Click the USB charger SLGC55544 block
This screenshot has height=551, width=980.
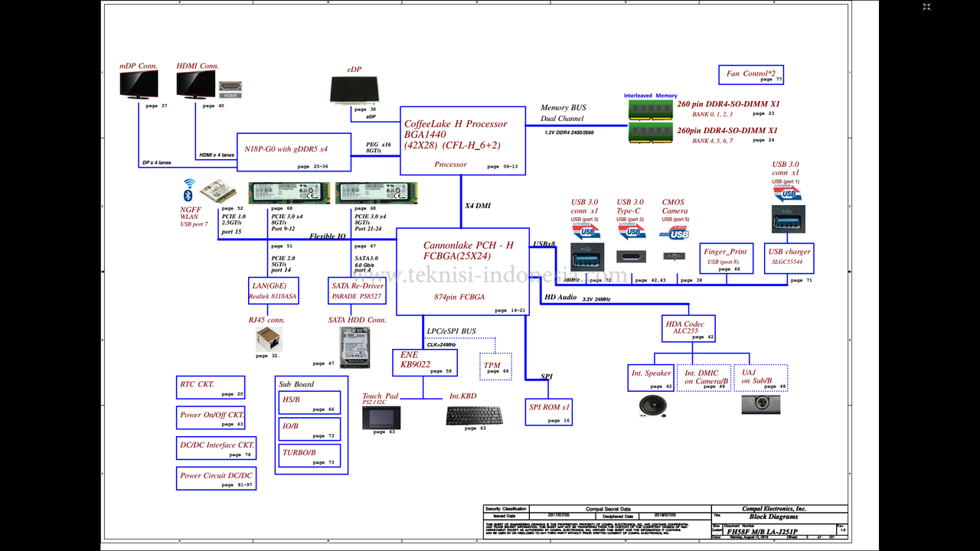789,259
